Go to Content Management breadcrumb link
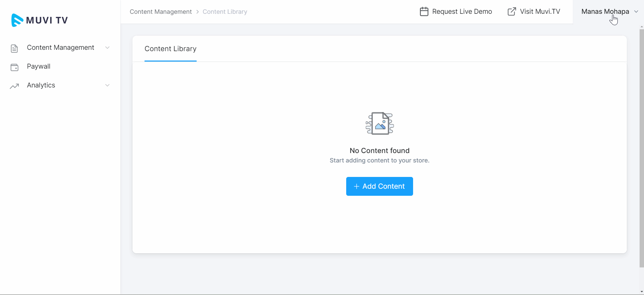 click(x=161, y=12)
